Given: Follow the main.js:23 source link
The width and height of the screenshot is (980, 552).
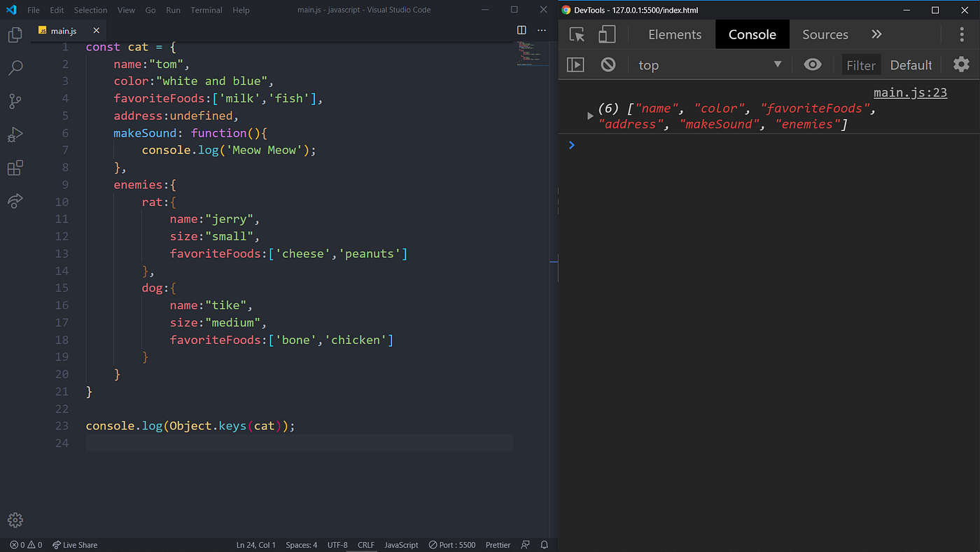Looking at the screenshot, I should pos(910,92).
